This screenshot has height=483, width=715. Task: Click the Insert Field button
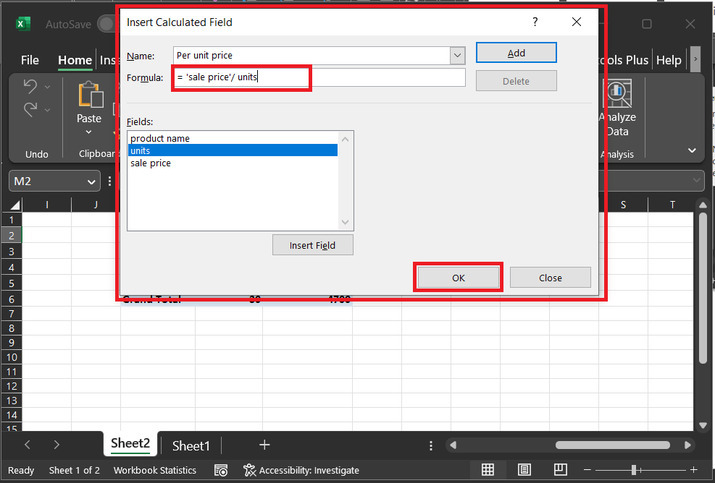[x=312, y=245]
